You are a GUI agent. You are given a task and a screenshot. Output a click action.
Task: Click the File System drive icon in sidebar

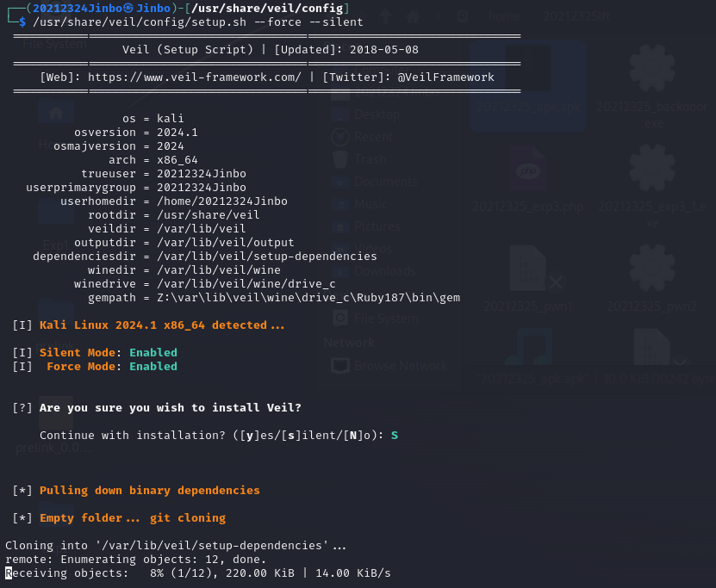click(340, 319)
